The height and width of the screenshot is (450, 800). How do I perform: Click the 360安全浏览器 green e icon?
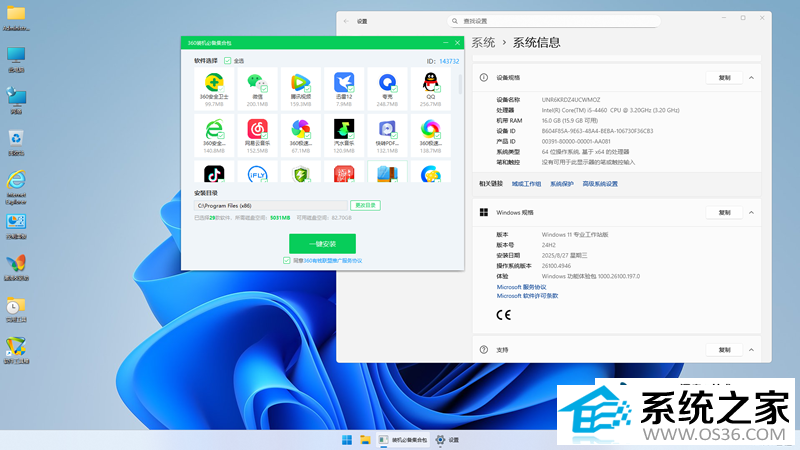pyautogui.click(x=214, y=129)
